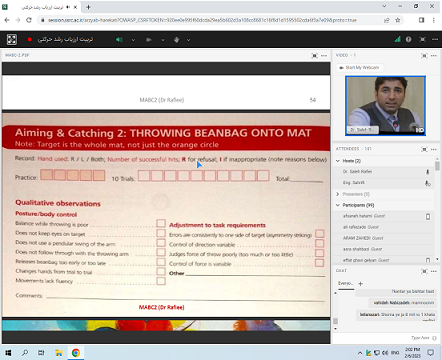
Task: Mute the speaker audio icon
Action: (119, 40)
